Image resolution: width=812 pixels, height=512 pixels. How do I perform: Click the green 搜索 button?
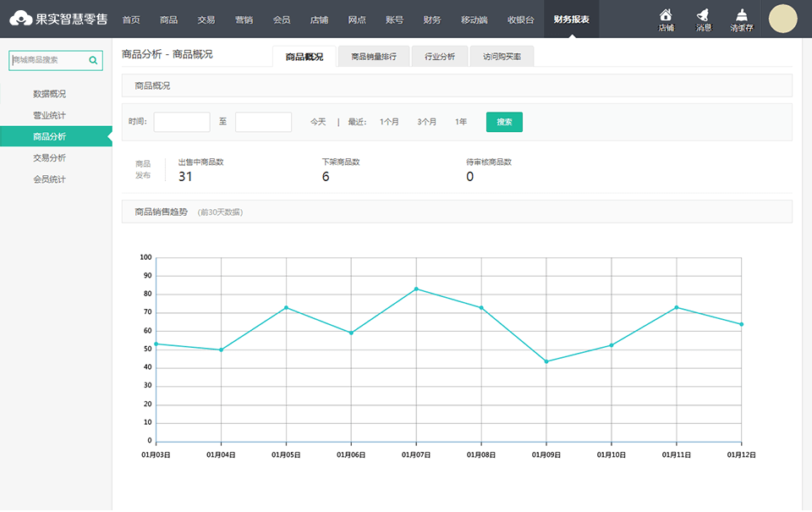pyautogui.click(x=504, y=122)
